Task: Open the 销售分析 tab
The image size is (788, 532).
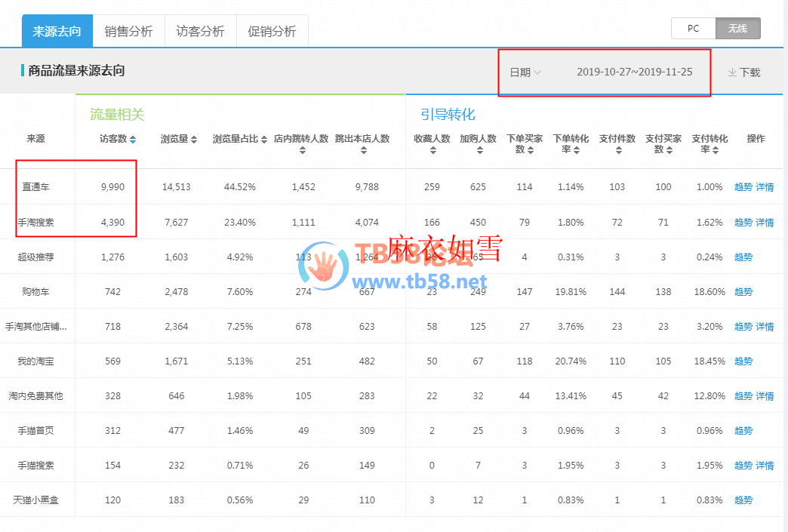Action: coord(128,32)
